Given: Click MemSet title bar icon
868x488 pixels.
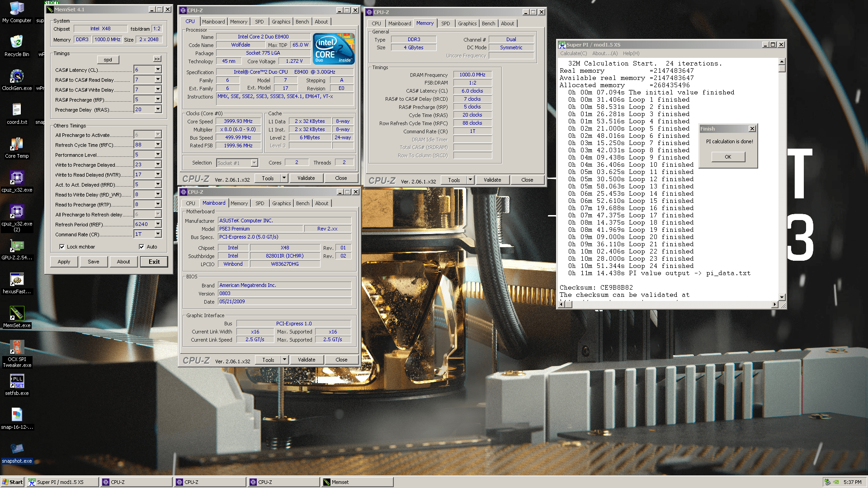Looking at the screenshot, I should [x=50, y=9].
